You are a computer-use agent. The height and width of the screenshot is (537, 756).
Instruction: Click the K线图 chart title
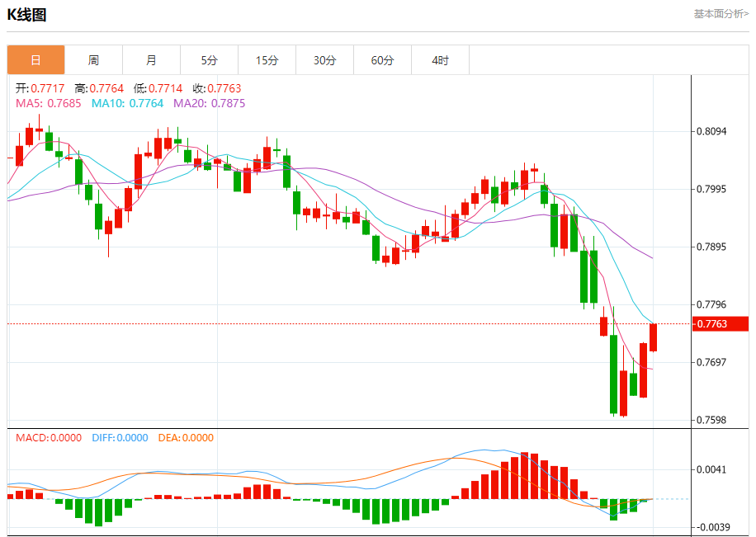[x=27, y=15]
